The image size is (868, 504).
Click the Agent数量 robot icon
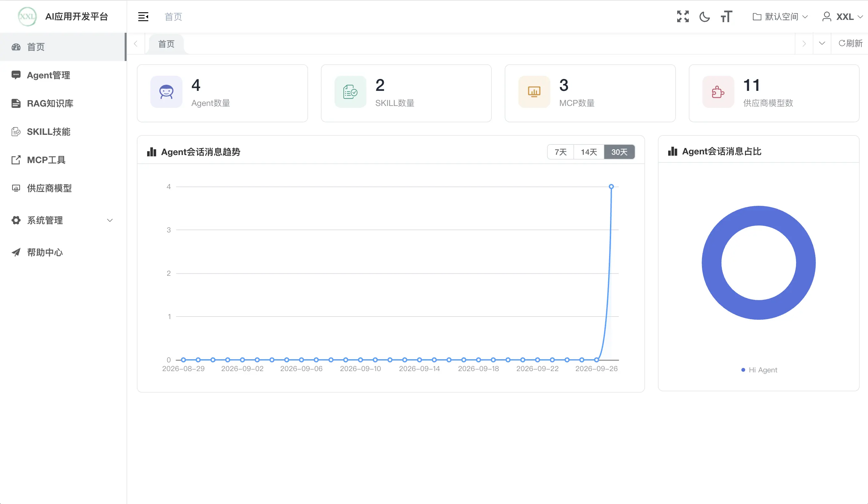click(166, 92)
